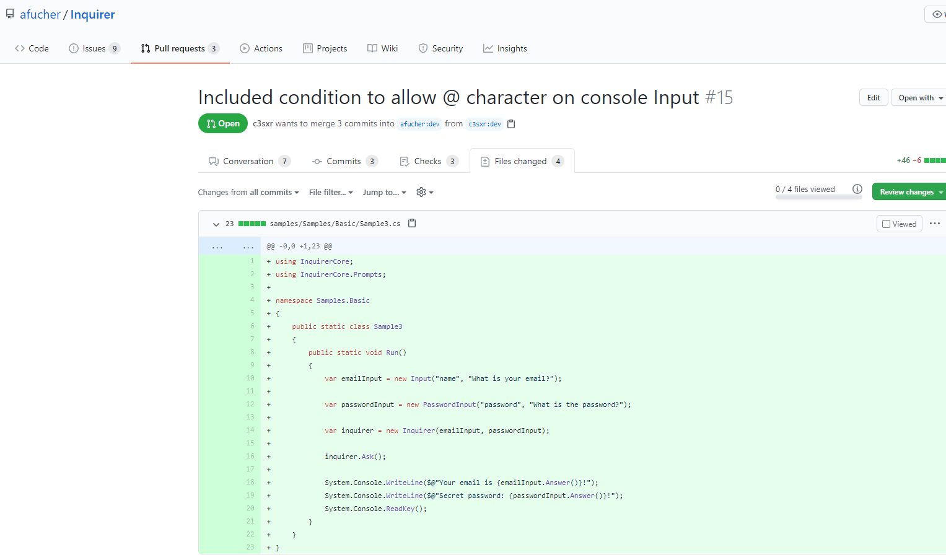
Task: Copy head branch name with clipboard icon
Action: [511, 124]
